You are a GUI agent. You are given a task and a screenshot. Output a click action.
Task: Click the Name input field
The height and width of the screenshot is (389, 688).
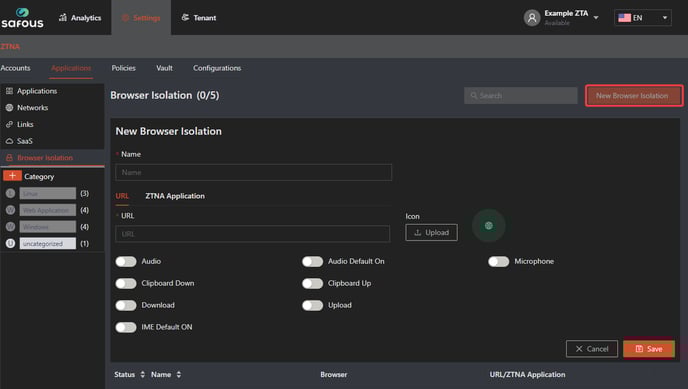click(253, 172)
